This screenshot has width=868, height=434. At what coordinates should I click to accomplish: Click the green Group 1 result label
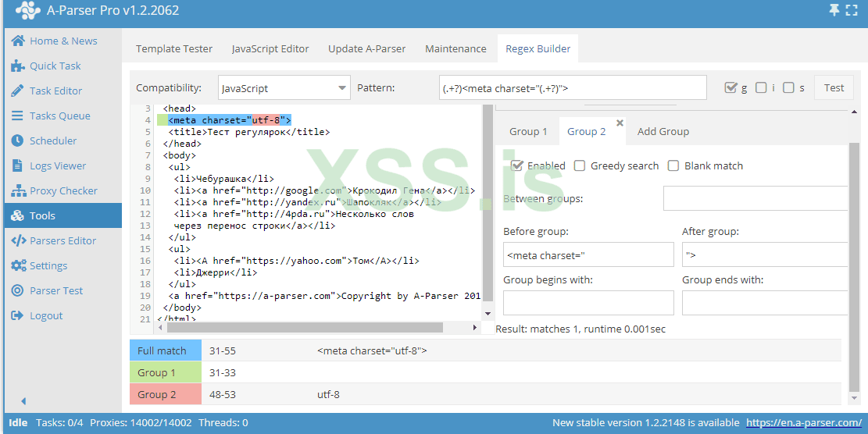point(166,372)
